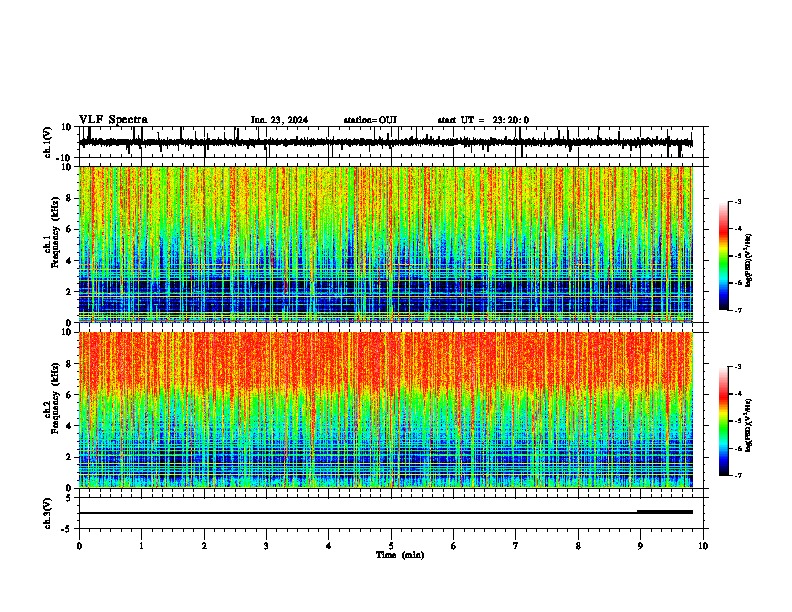Click the "-3" value on ch.1 color bar
The image size is (792, 612).
737,201
